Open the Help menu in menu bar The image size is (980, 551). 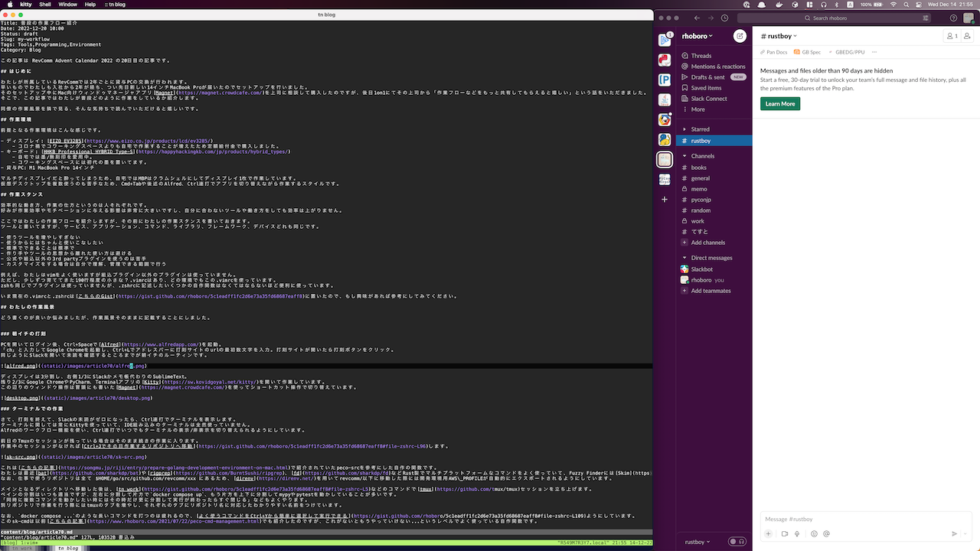(x=90, y=5)
